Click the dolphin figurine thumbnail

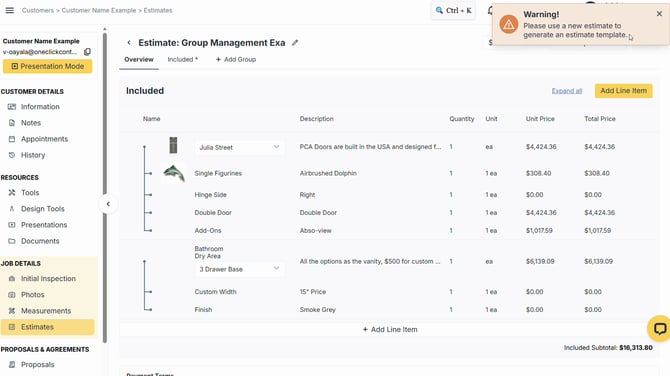[174, 173]
